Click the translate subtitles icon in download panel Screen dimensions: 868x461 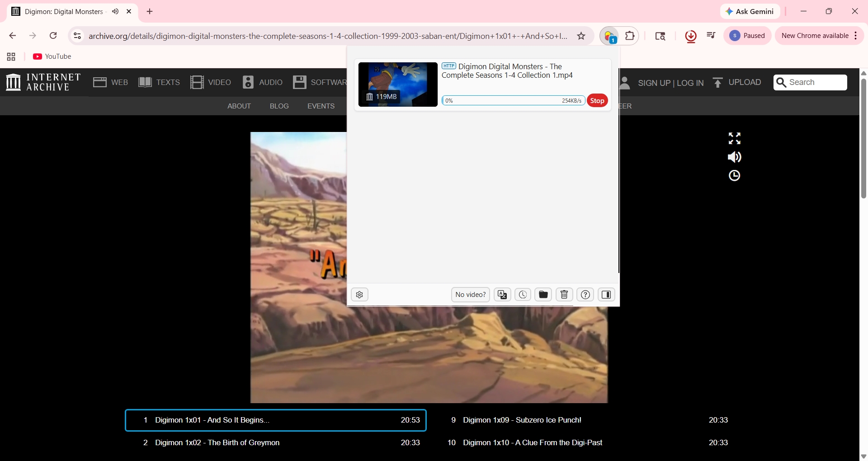click(502, 294)
